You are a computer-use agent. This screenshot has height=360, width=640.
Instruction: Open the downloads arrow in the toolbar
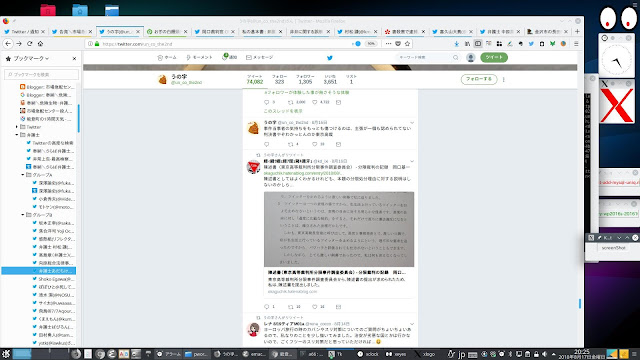coord(456,44)
